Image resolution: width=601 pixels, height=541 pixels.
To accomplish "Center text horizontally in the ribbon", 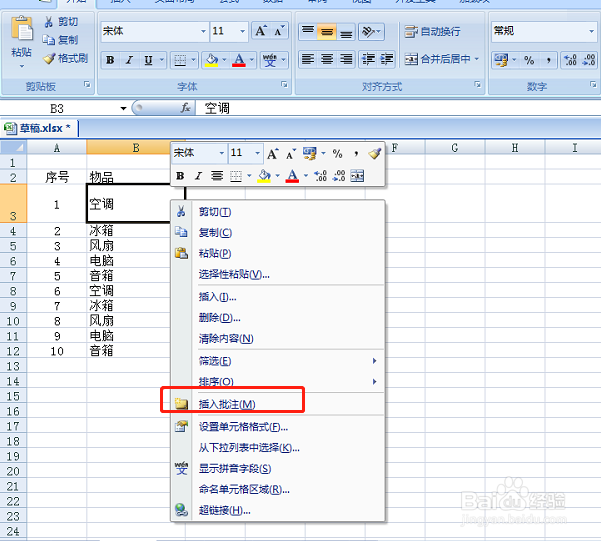I will click(x=327, y=59).
